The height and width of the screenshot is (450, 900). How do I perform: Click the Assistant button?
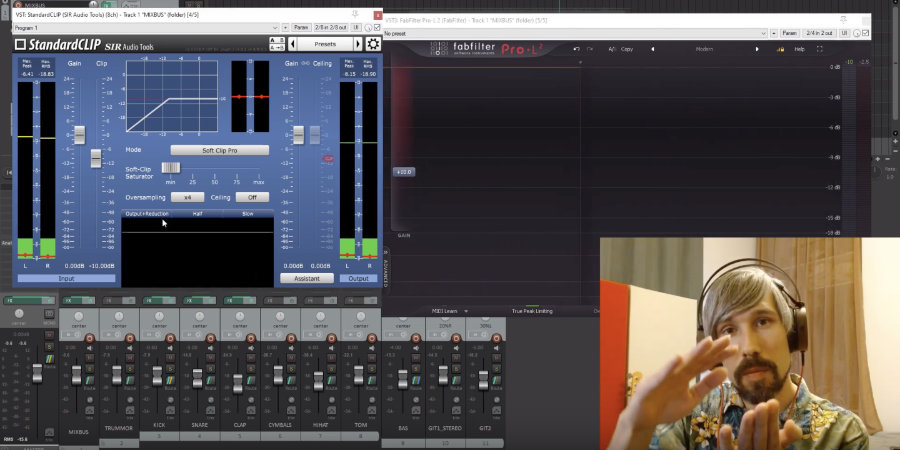[307, 278]
